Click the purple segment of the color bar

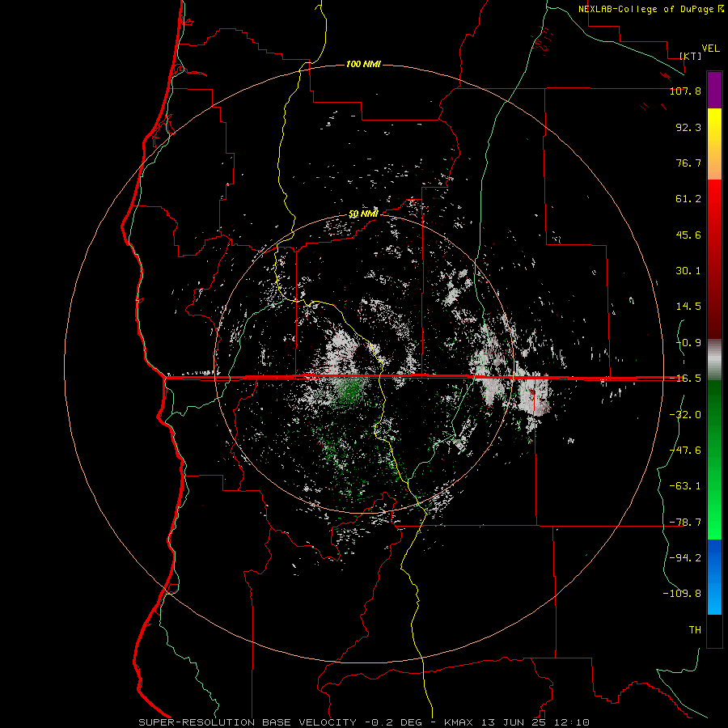(x=714, y=91)
